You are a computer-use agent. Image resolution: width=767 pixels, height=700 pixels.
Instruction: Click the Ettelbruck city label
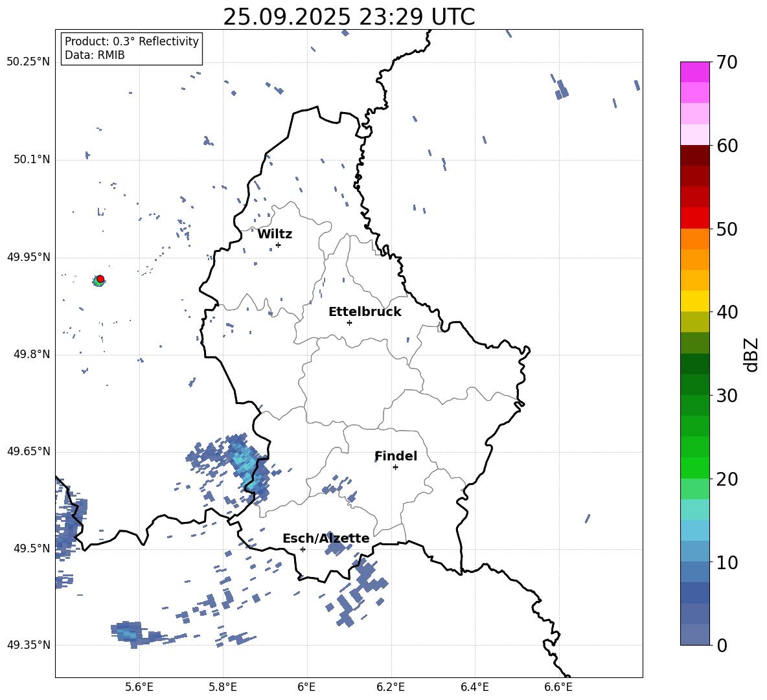pyautogui.click(x=365, y=312)
